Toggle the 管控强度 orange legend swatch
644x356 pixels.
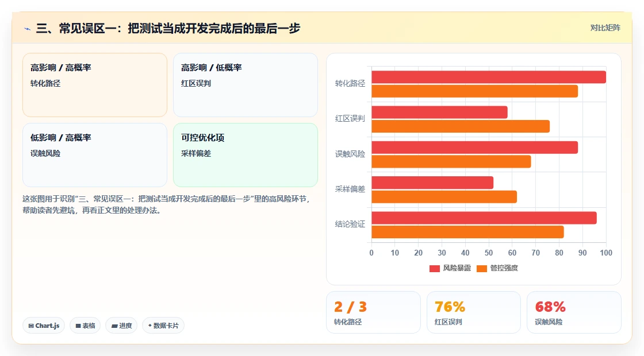(482, 269)
